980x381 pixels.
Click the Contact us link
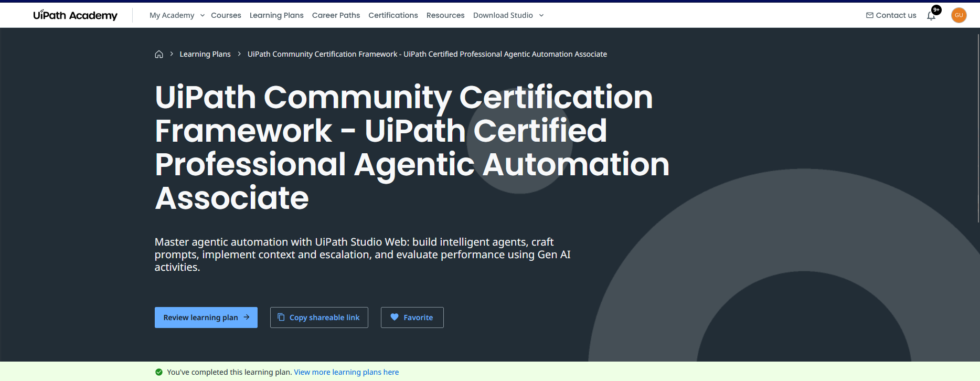[x=891, y=15]
